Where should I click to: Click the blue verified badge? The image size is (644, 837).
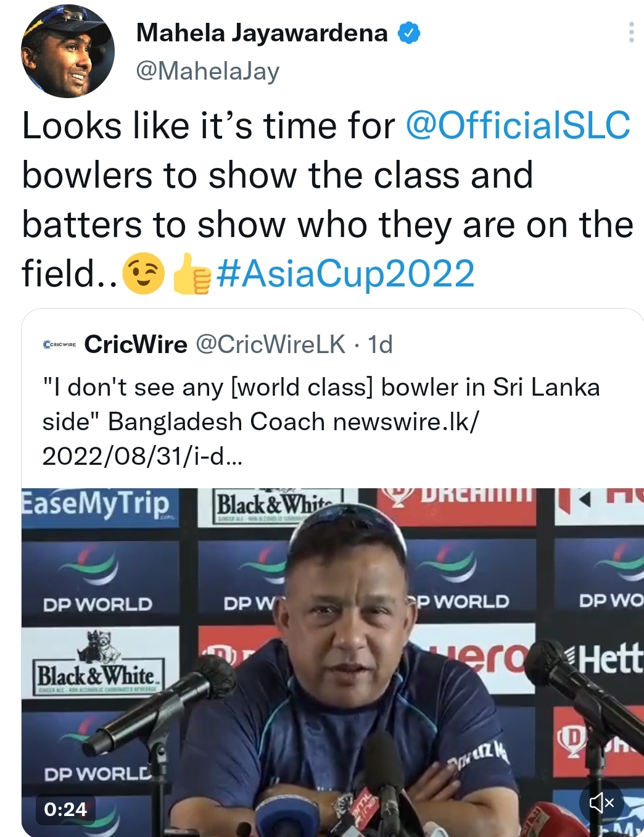pos(408,33)
